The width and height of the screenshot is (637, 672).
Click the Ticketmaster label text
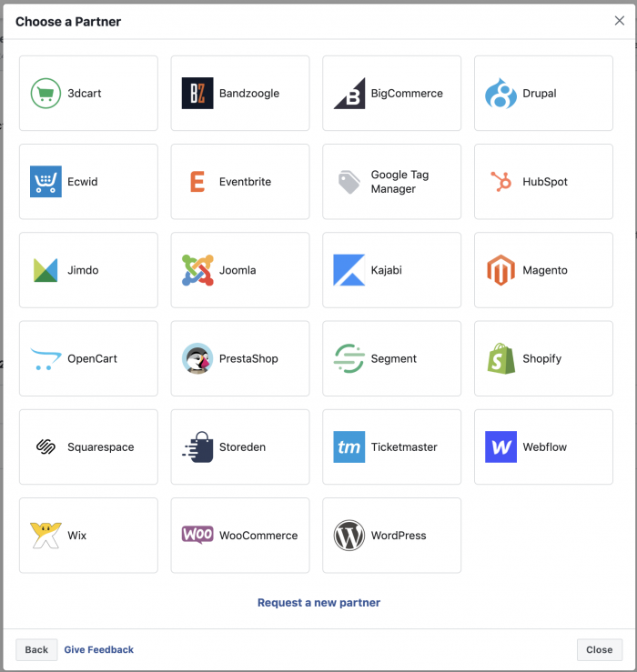(404, 447)
